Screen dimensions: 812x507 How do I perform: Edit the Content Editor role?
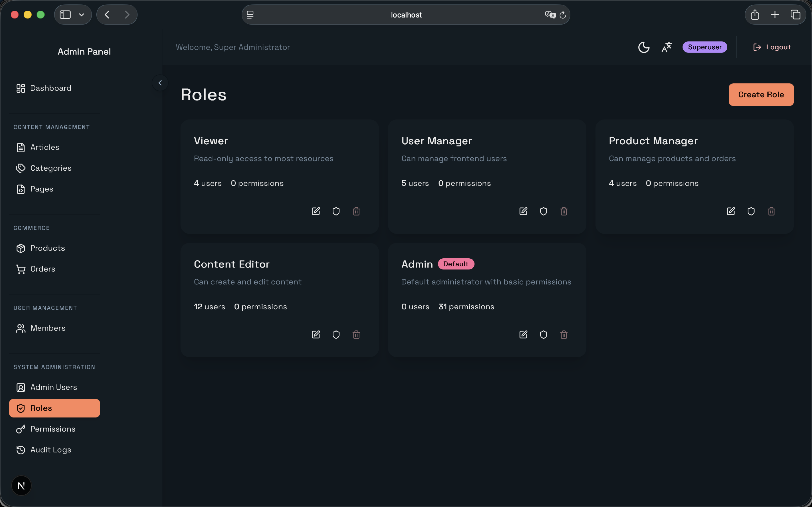point(316,335)
